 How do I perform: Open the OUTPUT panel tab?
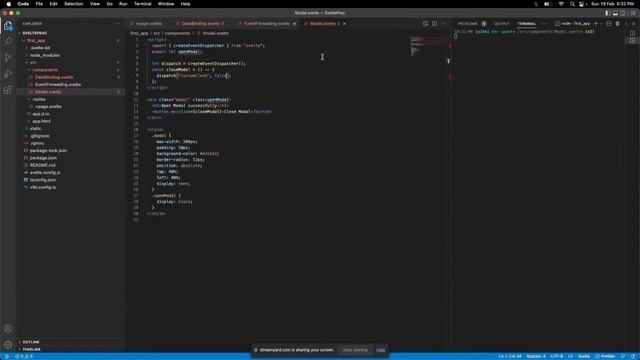point(502,24)
